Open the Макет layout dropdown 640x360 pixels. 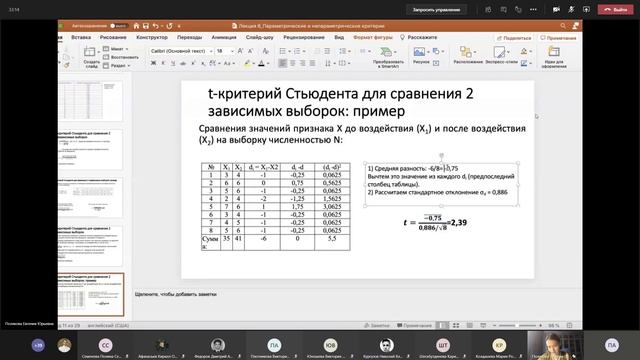116,49
